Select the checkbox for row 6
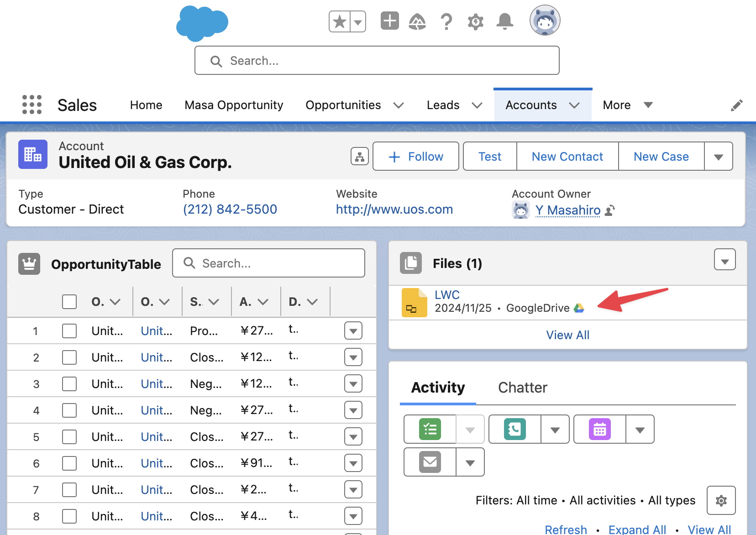Image resolution: width=756 pixels, height=535 pixels. [x=69, y=463]
